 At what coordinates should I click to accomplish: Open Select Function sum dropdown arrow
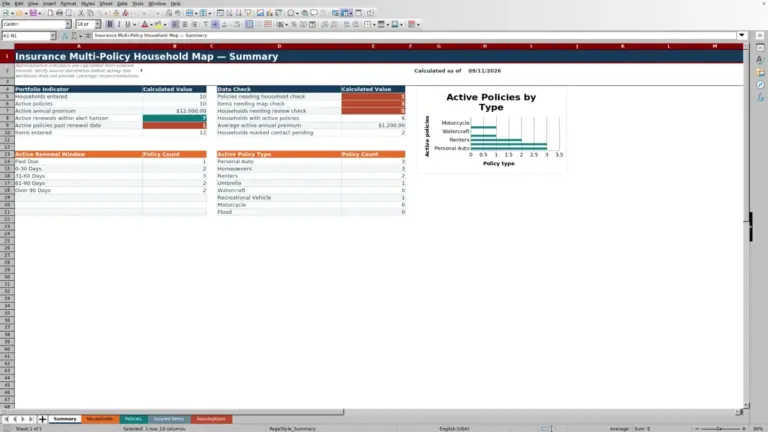pos(80,36)
